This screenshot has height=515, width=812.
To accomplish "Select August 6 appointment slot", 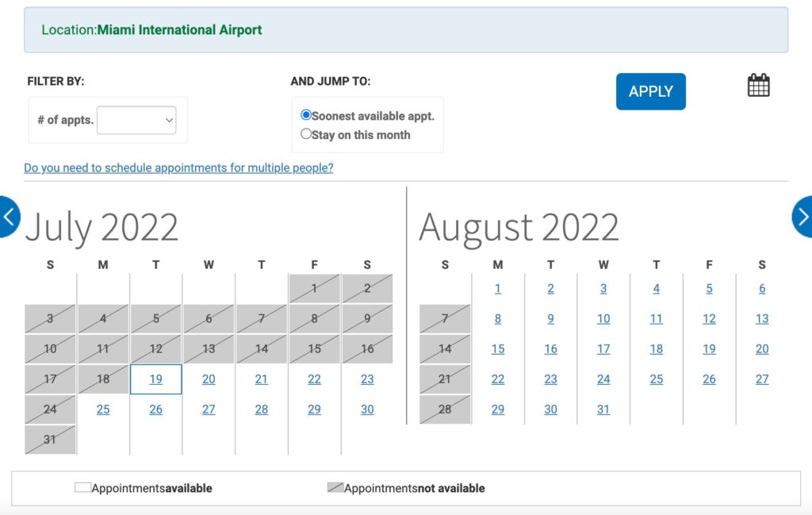I will 761,288.
